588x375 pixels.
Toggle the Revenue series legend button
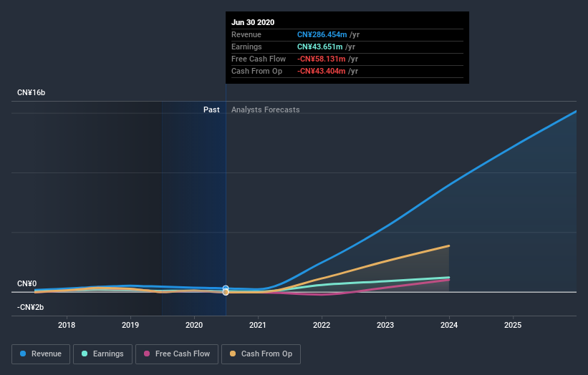41,354
